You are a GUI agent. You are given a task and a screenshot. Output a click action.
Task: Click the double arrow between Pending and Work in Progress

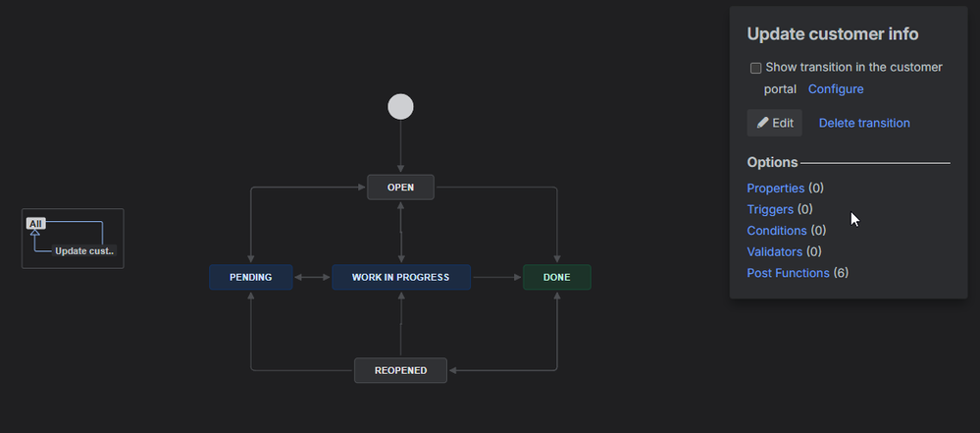click(312, 278)
